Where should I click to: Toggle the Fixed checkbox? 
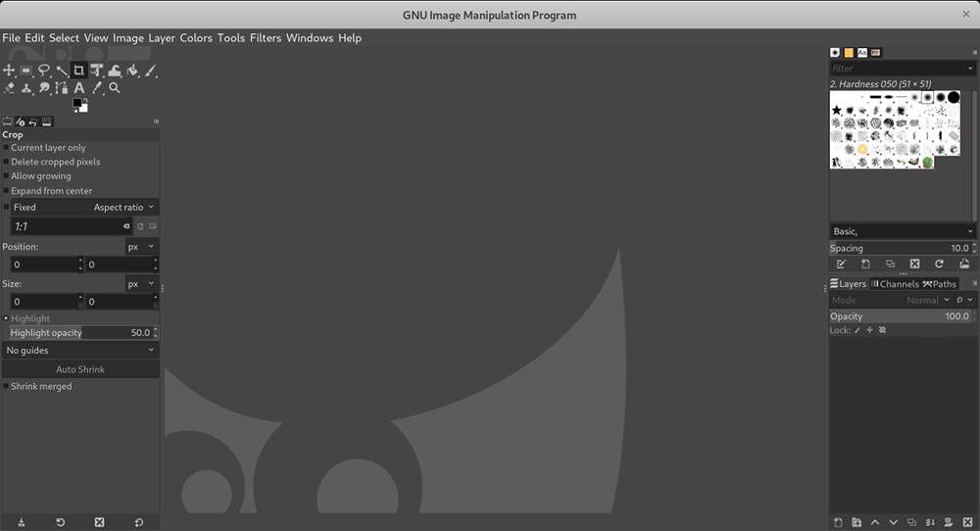pyautogui.click(x=7, y=207)
